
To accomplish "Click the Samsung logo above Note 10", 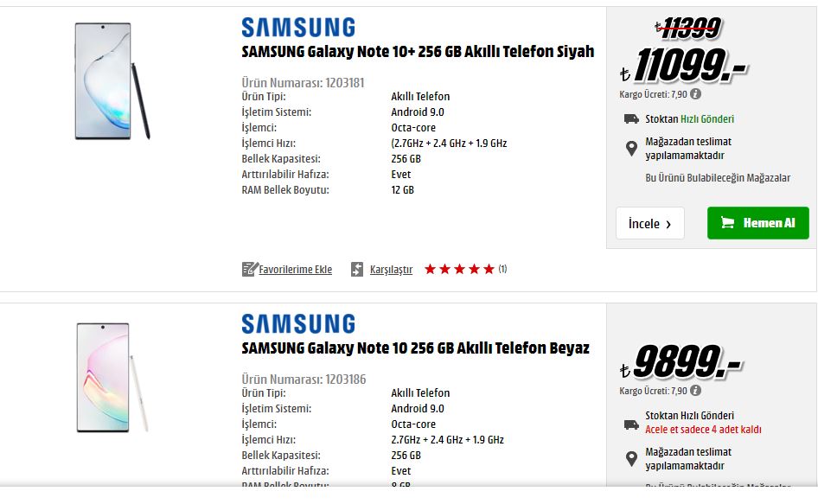I will click(298, 323).
